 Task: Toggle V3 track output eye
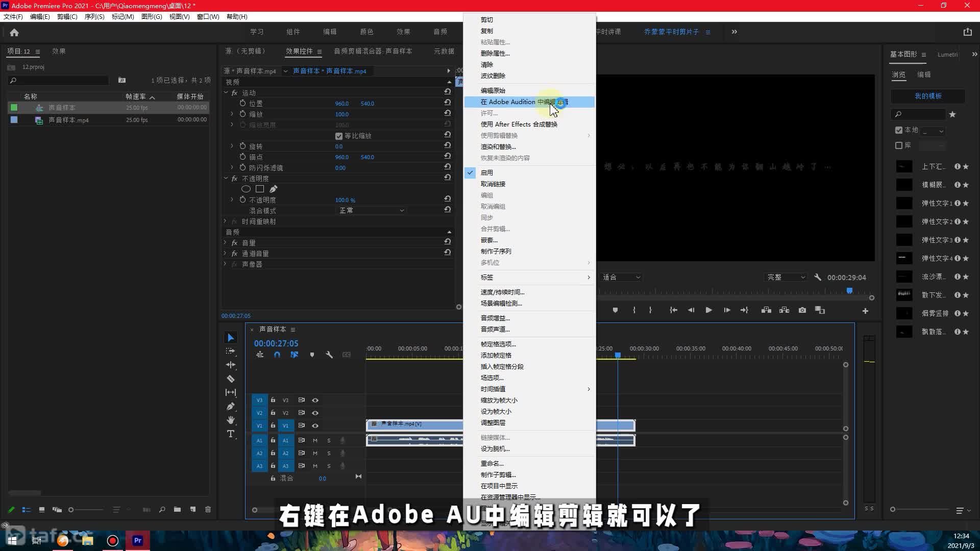(x=315, y=400)
